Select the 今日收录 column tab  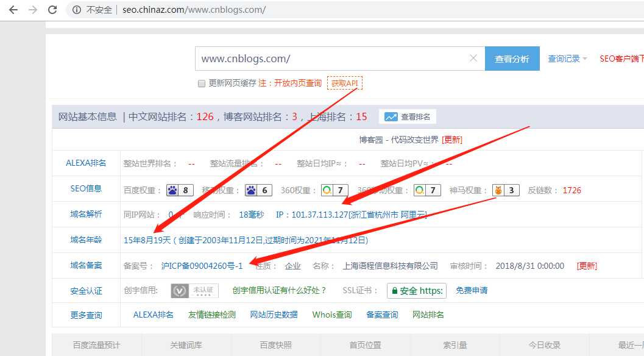pos(544,345)
